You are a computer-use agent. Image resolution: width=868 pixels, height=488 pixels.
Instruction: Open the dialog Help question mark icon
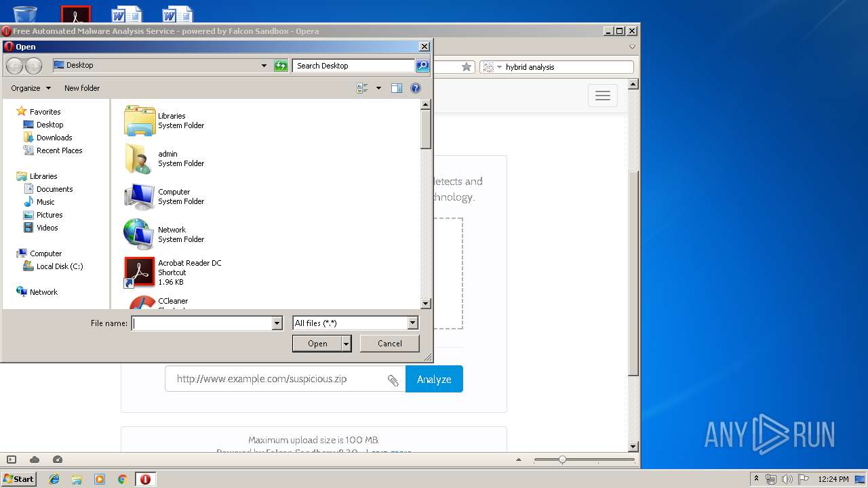(x=416, y=88)
